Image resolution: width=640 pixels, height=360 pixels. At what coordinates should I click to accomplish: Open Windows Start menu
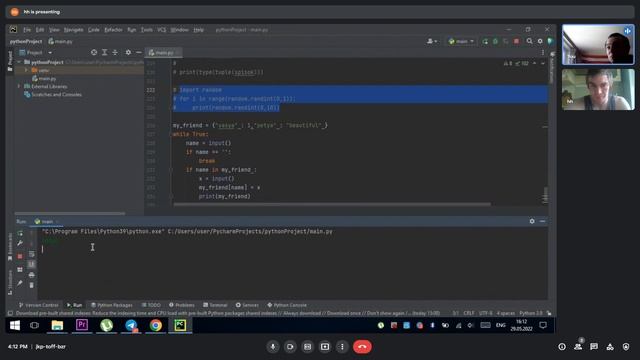pyautogui.click(x=15, y=325)
